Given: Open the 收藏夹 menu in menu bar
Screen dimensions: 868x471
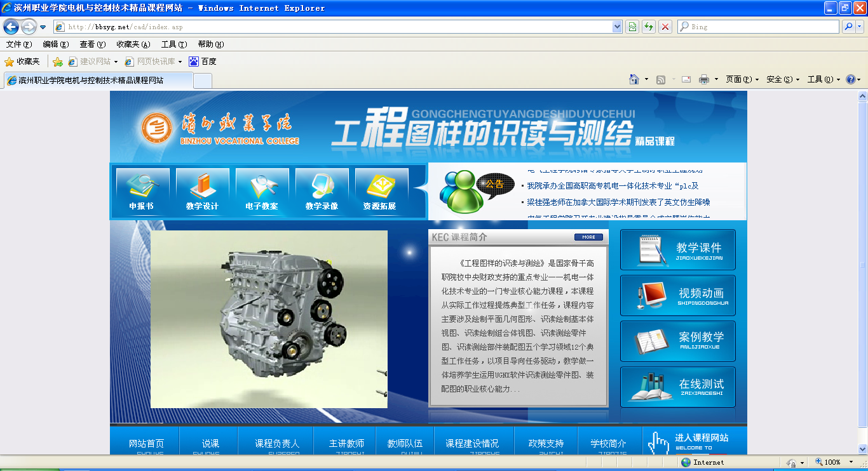Looking at the screenshot, I should pos(133,44).
